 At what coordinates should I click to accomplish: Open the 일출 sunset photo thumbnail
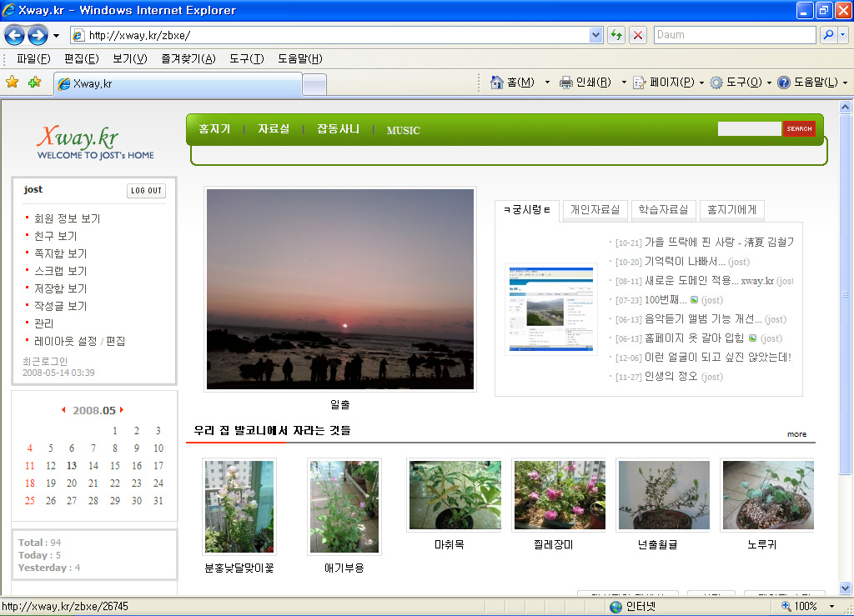click(x=340, y=288)
